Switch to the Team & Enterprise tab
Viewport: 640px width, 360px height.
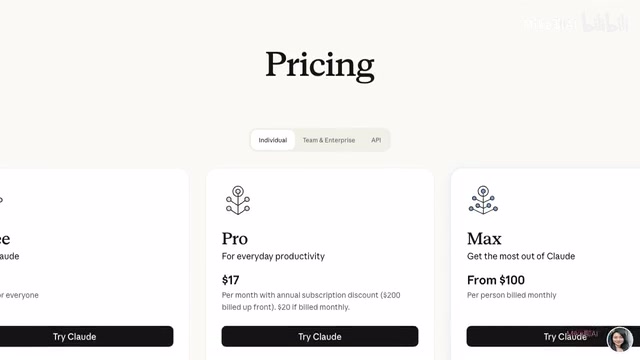pyautogui.click(x=329, y=140)
